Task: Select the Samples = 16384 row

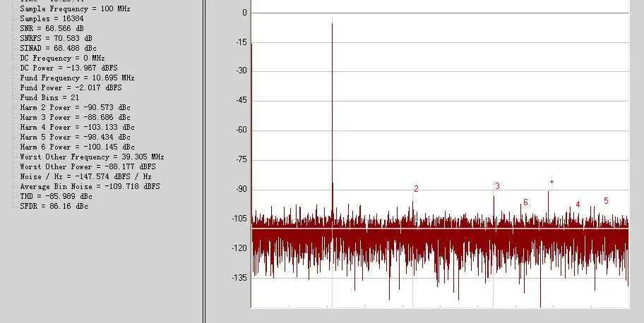Action: 52,18
